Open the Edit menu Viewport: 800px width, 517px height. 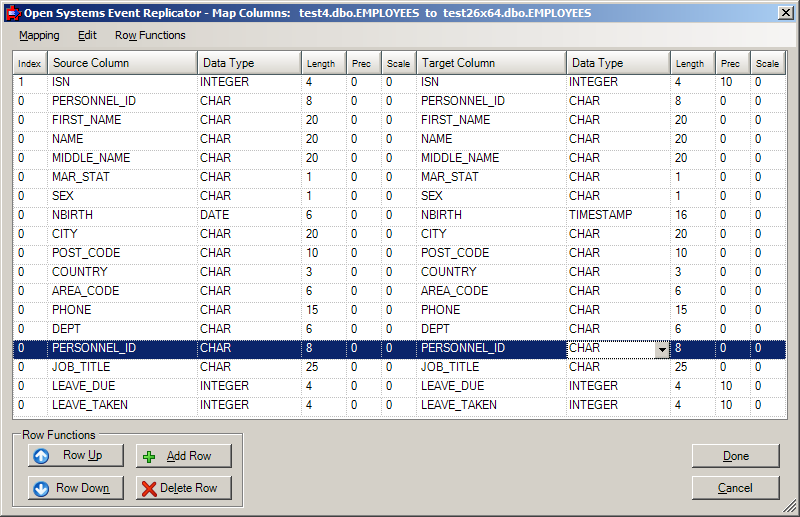coord(87,35)
